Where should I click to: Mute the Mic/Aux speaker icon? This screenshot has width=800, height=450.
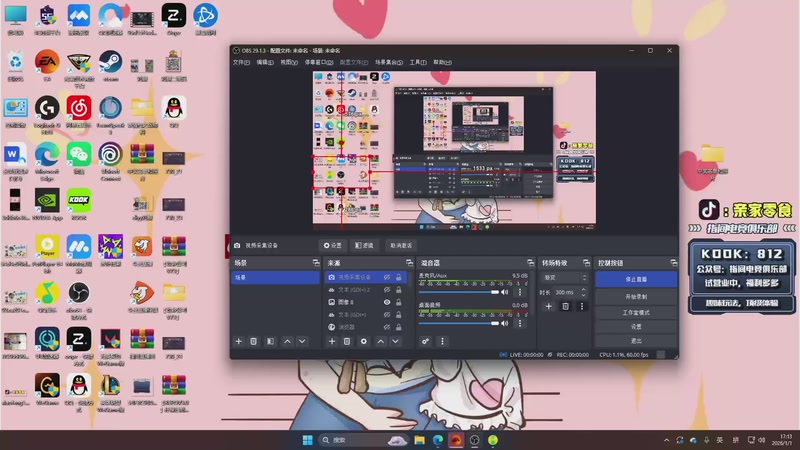pos(505,292)
